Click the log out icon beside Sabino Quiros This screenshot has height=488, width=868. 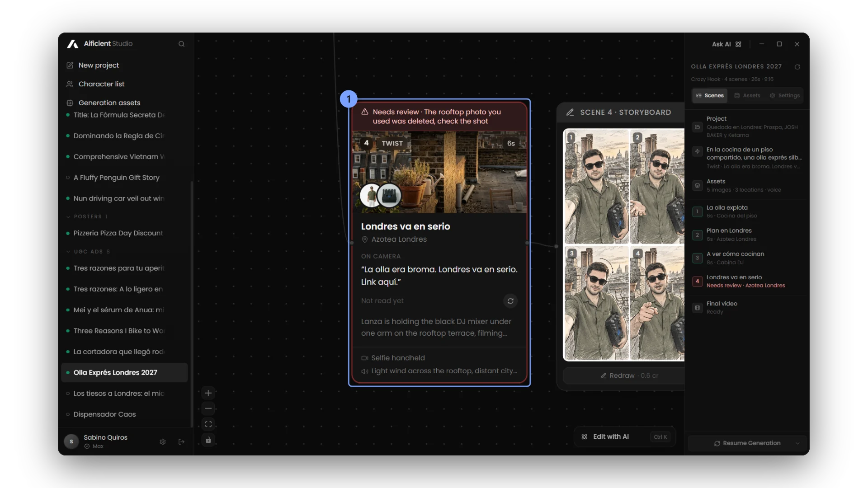point(181,441)
